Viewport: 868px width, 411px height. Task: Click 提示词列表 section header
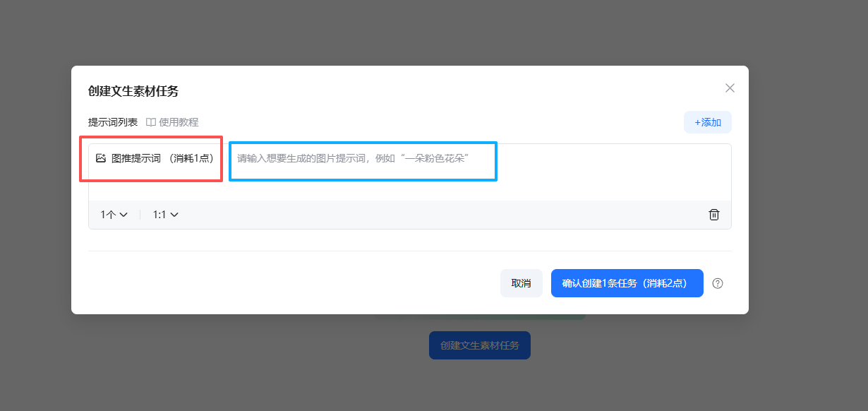pos(111,121)
